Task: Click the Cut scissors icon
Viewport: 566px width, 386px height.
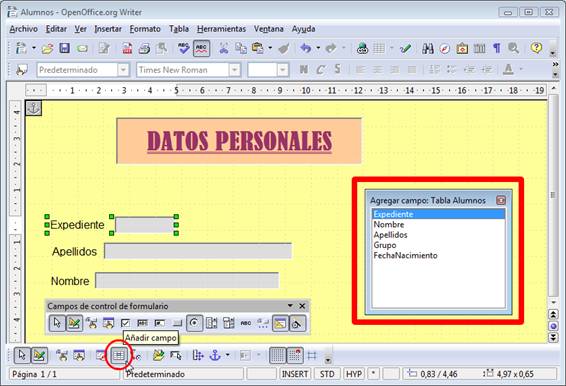Action: [224, 48]
